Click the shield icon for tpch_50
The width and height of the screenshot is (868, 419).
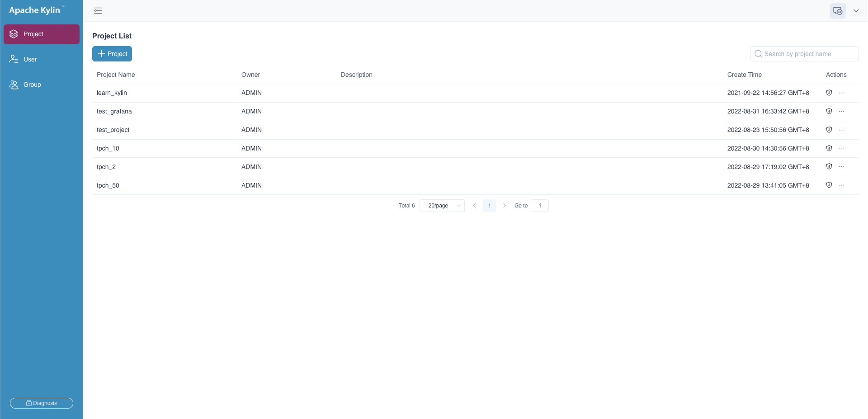coord(829,185)
